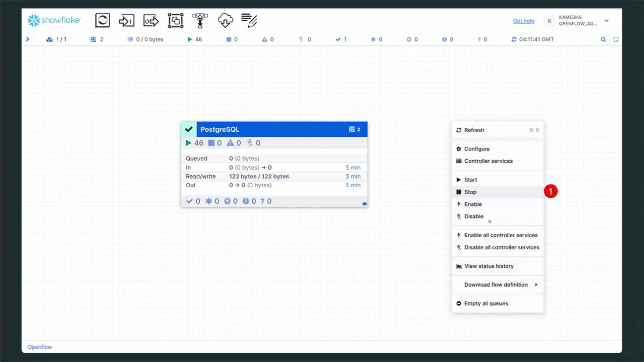Choose Start from the context menu

point(470,180)
